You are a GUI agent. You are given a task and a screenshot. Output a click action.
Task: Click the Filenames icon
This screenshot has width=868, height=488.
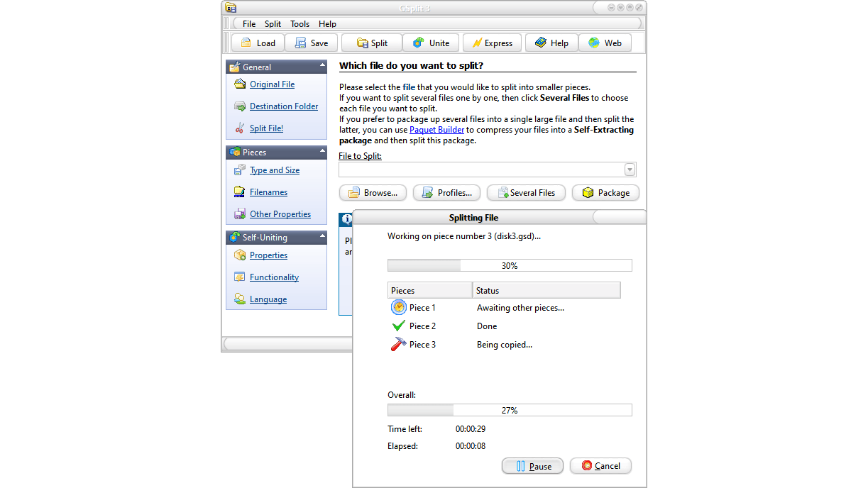[240, 192]
